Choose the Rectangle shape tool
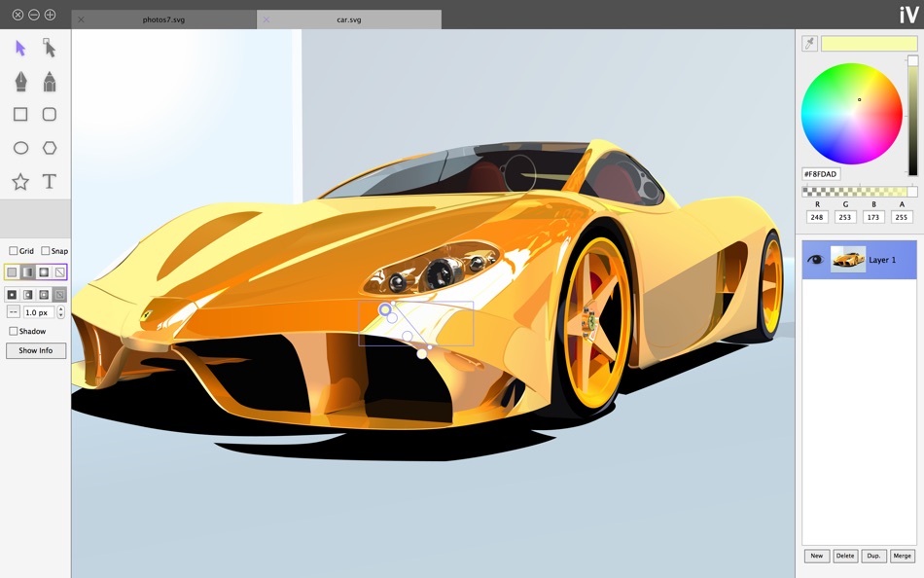 [20, 115]
